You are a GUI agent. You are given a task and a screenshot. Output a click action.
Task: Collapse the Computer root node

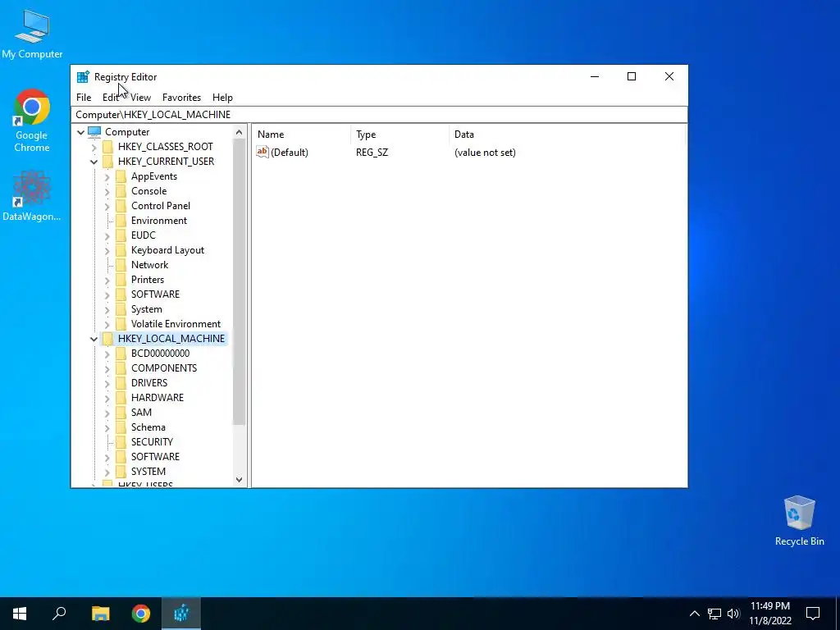(x=81, y=132)
